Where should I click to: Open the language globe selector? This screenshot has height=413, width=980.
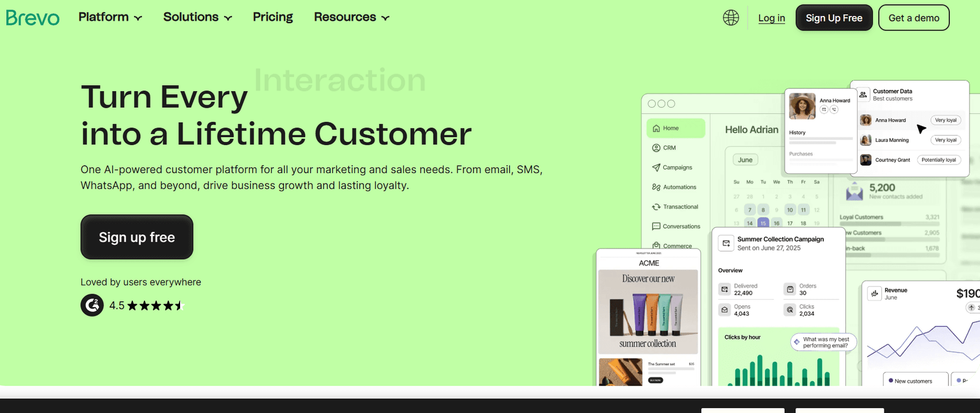point(731,18)
